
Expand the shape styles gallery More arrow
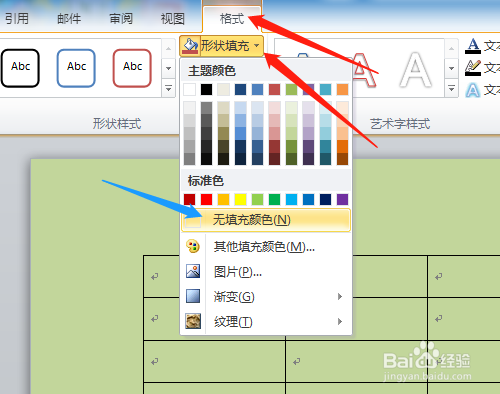pyautogui.click(x=169, y=89)
